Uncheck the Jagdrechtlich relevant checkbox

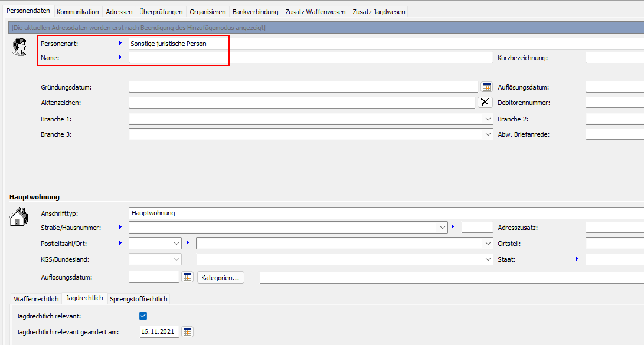tap(143, 316)
